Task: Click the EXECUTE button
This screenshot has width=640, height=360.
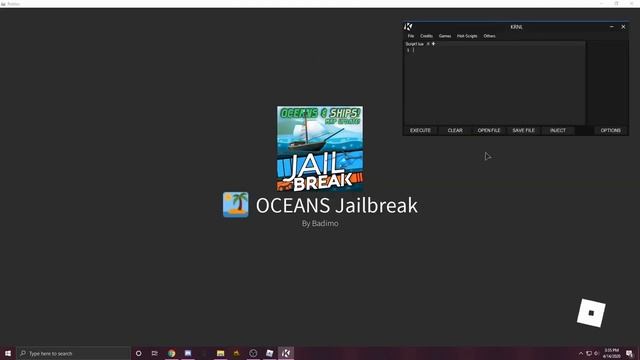Action: [420, 130]
